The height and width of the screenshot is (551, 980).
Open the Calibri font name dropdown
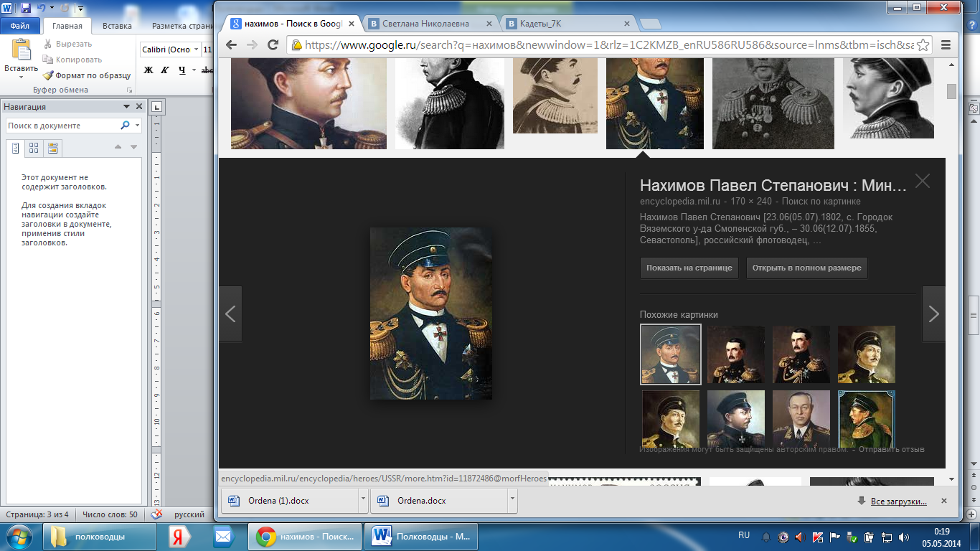(197, 50)
